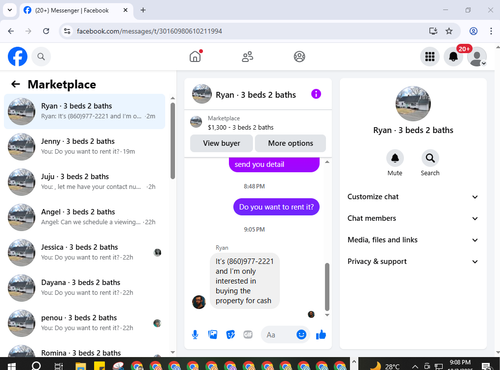Open the Chrome profile icon
This screenshot has width=500, height=370.
point(473,31)
